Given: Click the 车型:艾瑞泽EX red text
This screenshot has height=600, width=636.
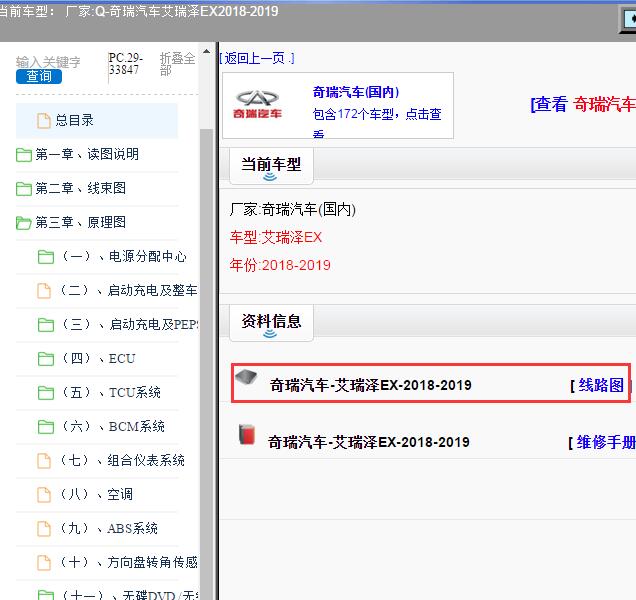Looking at the screenshot, I should tap(276, 238).
